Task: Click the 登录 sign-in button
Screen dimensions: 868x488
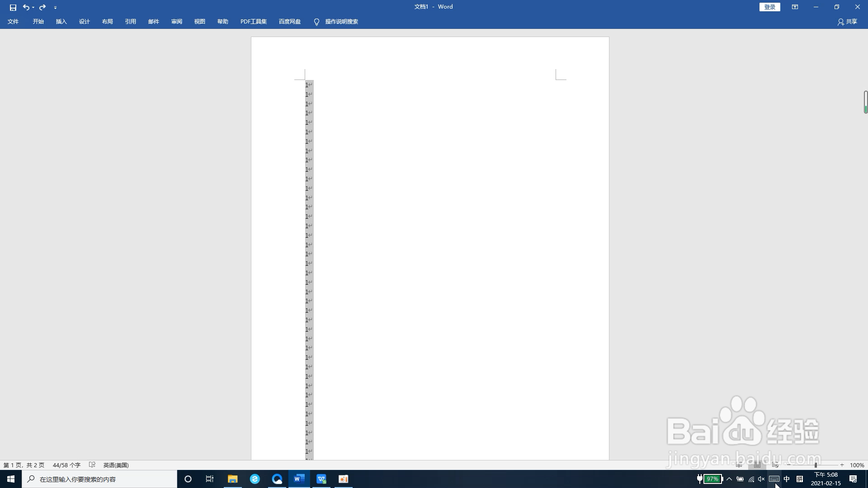Action: pyautogui.click(x=769, y=7)
